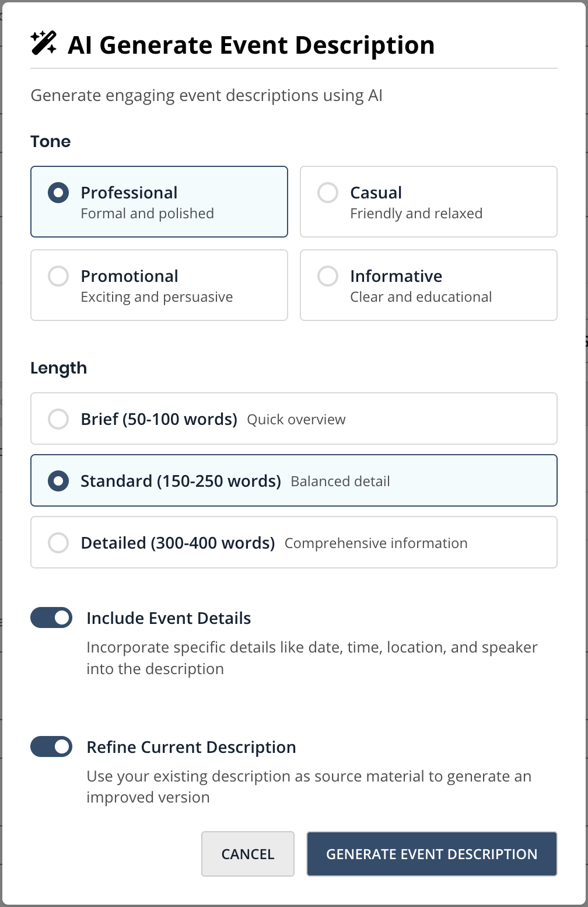Click the Refine Current Description label

tap(191, 747)
